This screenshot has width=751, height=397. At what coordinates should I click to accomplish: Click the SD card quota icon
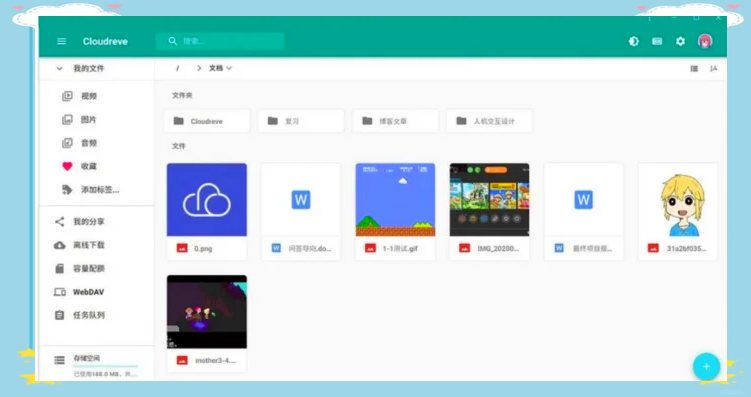coord(59,269)
